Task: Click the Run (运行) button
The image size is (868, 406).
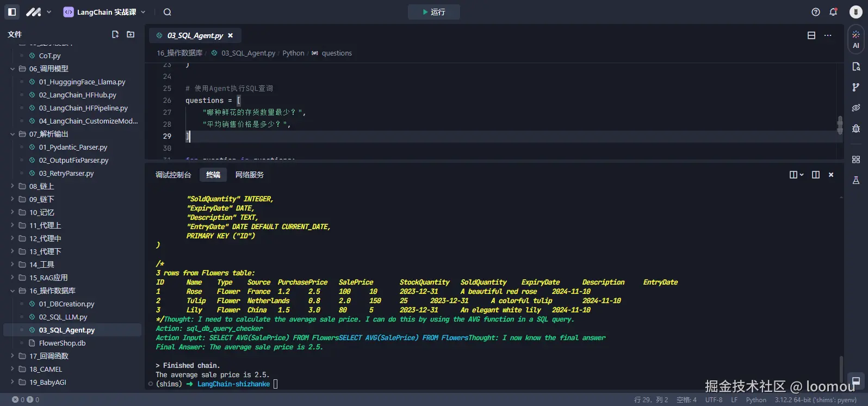Action: point(433,12)
